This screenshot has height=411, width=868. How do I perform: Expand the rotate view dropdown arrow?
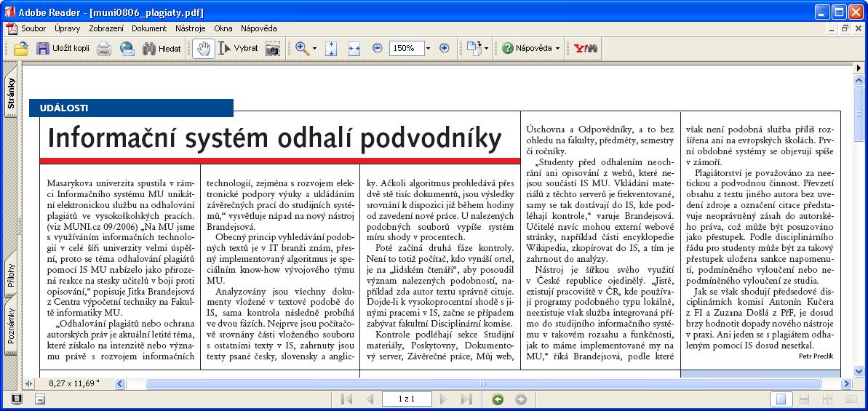(486, 49)
